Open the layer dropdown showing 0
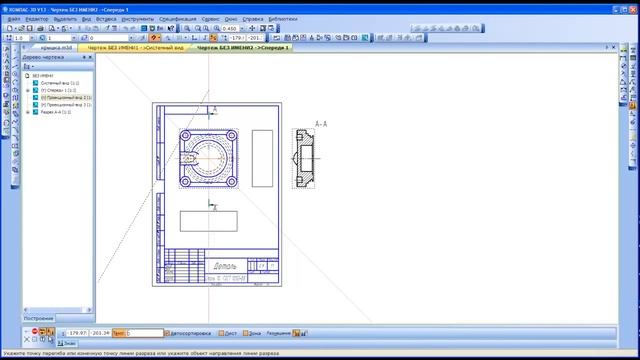This screenshot has width=640, height=360. pos(131,38)
